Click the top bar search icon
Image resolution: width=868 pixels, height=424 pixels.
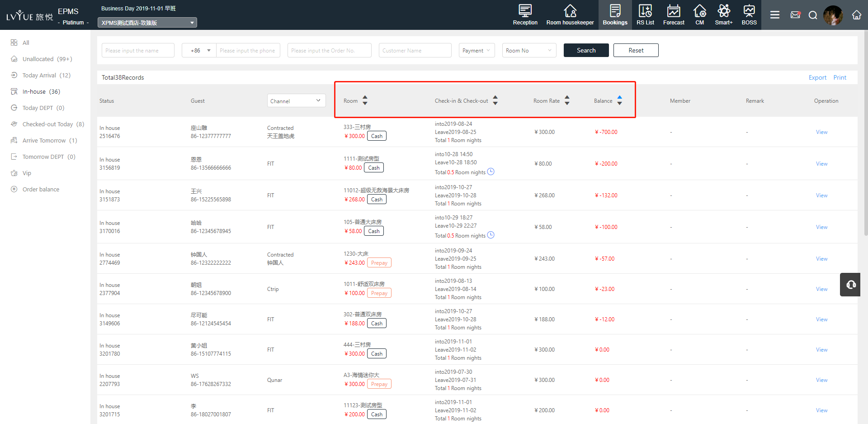point(813,15)
